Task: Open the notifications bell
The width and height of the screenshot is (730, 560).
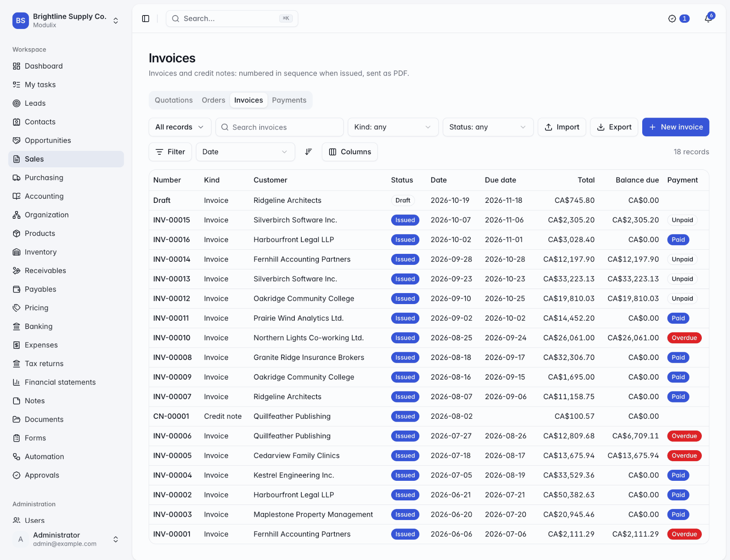Action: coord(708,19)
